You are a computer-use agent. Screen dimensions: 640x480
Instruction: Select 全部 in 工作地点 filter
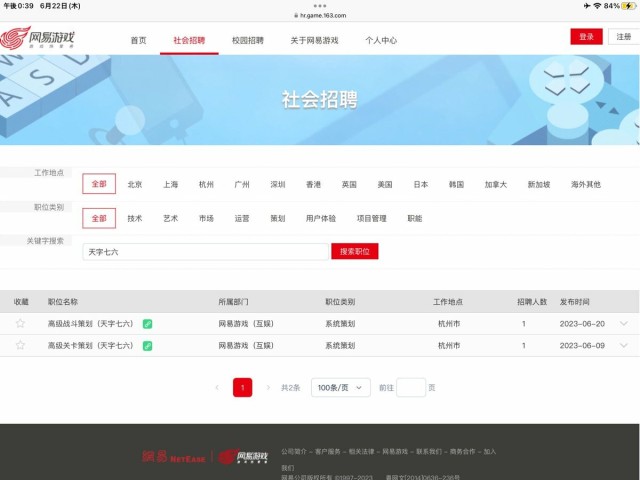tap(99, 184)
